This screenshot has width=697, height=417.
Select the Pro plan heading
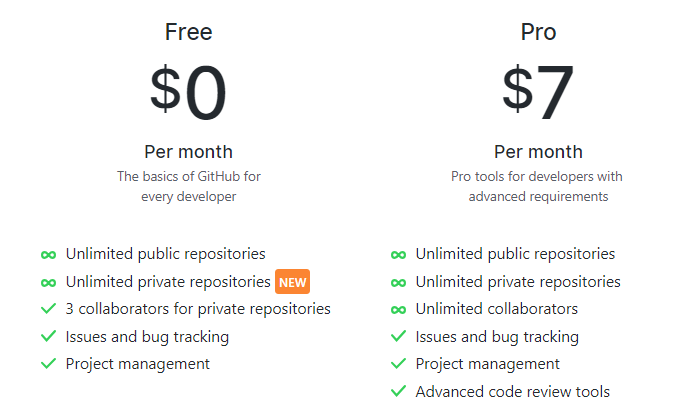[538, 32]
